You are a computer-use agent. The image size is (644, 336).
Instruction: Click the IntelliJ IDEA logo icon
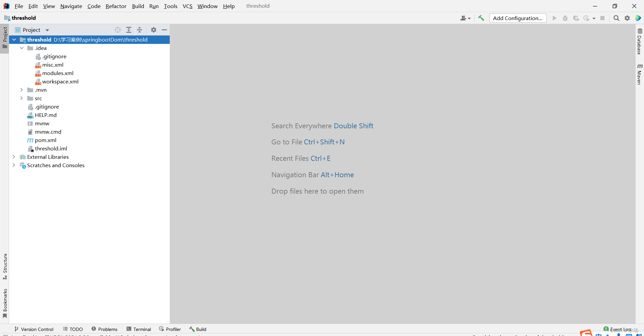pyautogui.click(x=6, y=6)
